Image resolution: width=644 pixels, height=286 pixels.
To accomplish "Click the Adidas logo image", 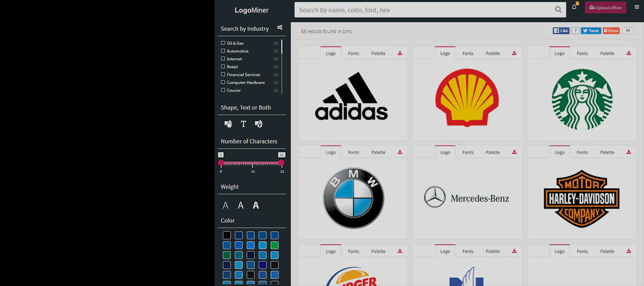I will pyautogui.click(x=352, y=96).
